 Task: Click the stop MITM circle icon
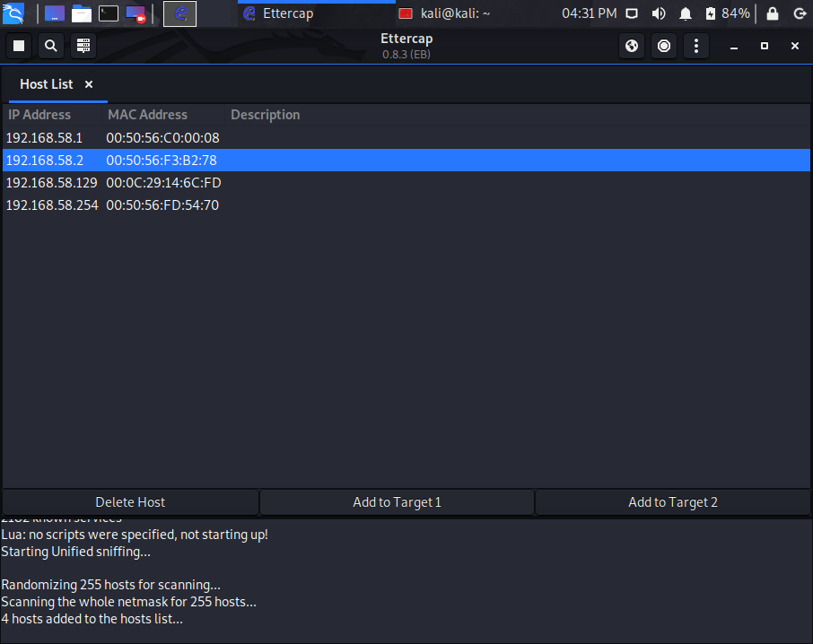click(664, 46)
